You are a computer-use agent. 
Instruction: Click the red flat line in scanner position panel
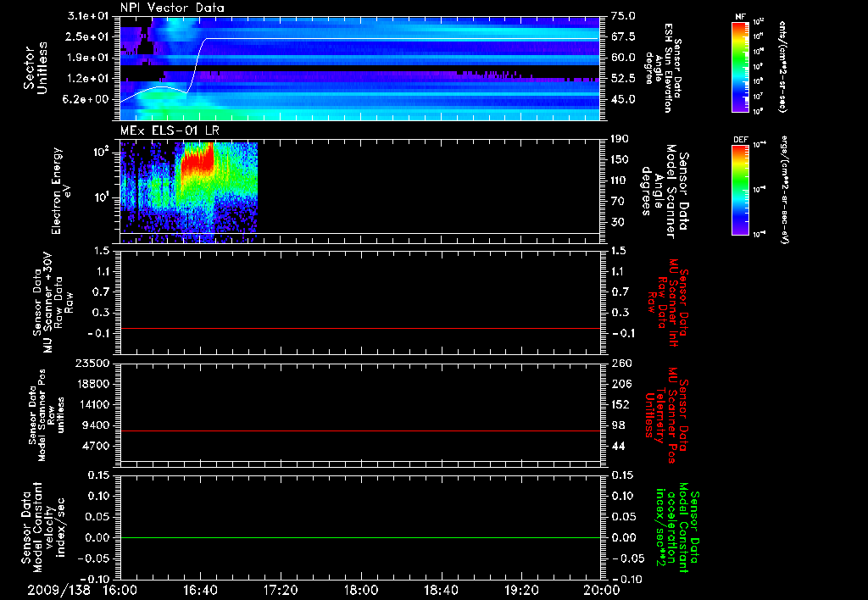pos(361,431)
